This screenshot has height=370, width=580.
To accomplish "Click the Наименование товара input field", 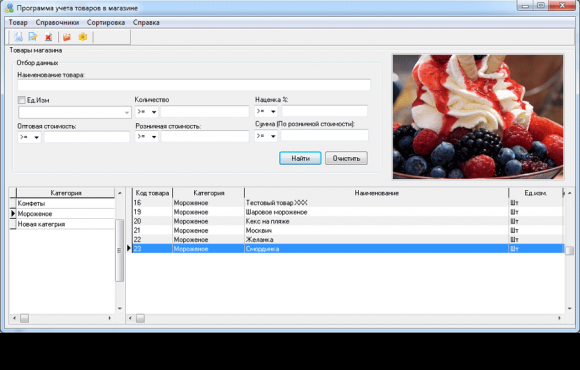I will pyautogui.click(x=194, y=85).
